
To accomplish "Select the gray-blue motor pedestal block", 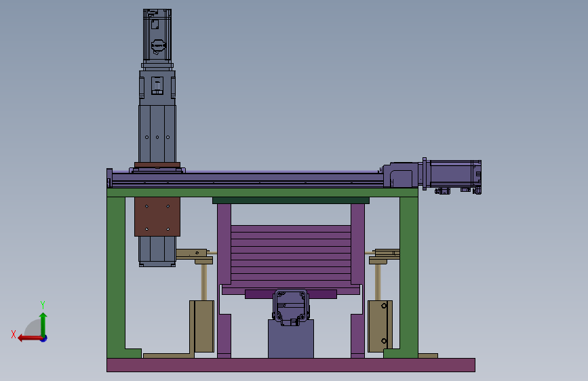I will click(x=291, y=340).
